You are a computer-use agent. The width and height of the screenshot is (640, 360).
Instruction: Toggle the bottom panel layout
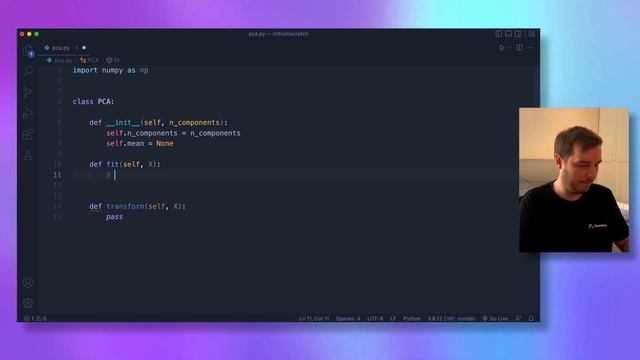pos(508,34)
